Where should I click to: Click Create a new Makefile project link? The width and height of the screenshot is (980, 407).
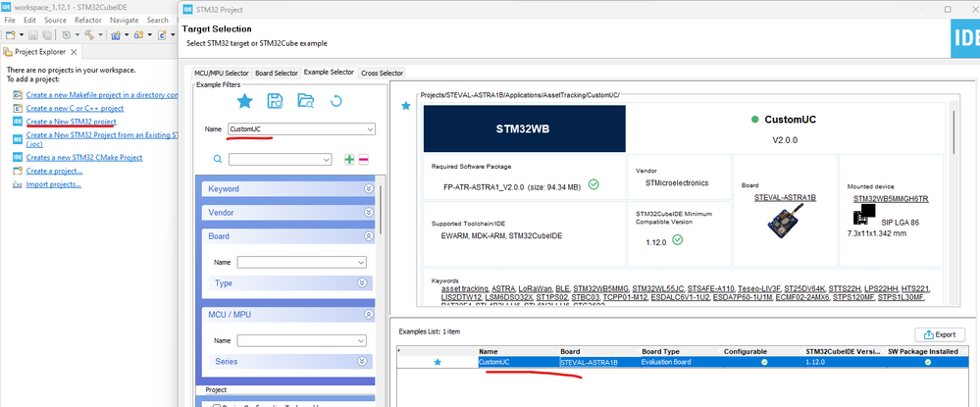[102, 95]
